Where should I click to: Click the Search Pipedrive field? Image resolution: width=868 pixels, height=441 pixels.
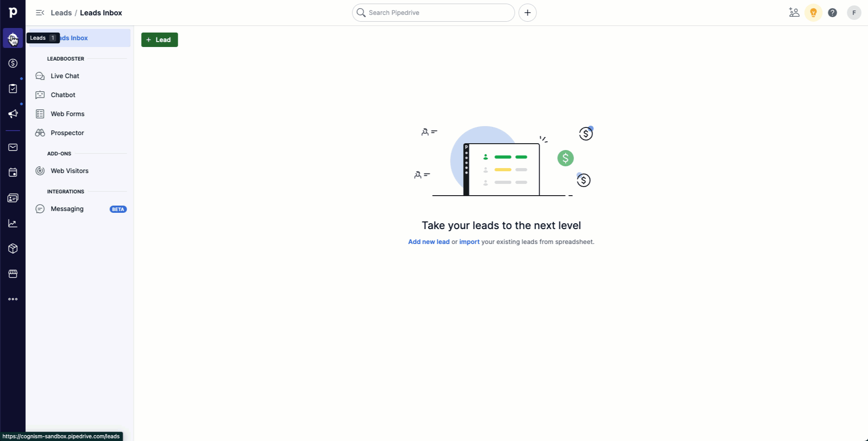[x=432, y=12]
